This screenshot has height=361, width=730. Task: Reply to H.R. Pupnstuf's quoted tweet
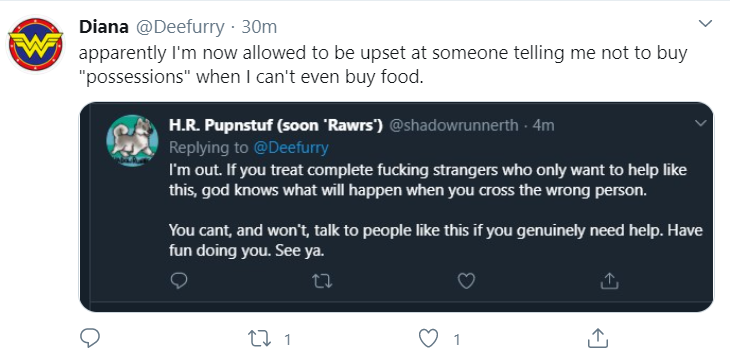(x=177, y=280)
